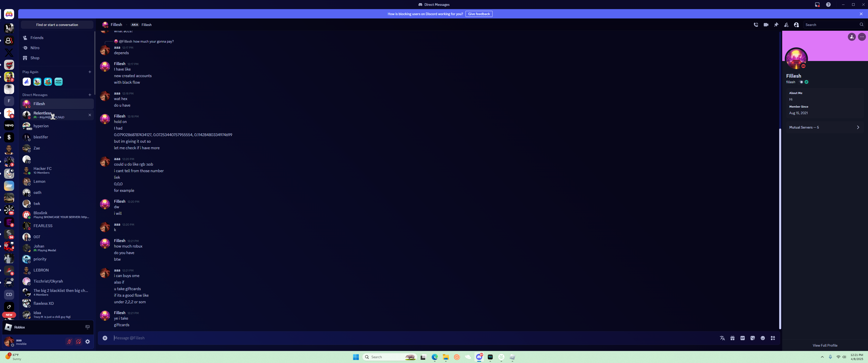Open the emoji picker
The height and width of the screenshot is (363, 868).
tap(763, 338)
